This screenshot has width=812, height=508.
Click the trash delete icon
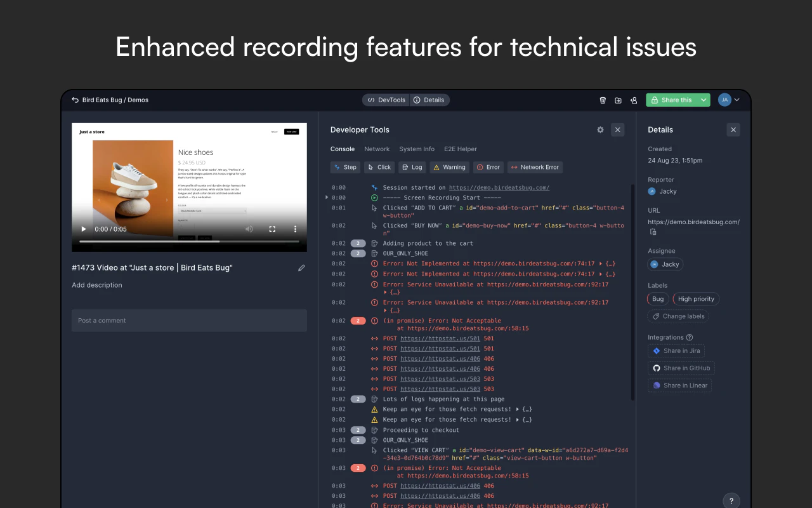(x=603, y=100)
